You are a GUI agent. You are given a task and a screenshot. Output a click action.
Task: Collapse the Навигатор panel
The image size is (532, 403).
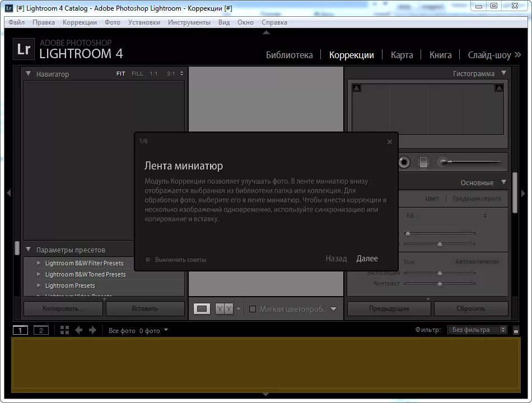click(28, 74)
